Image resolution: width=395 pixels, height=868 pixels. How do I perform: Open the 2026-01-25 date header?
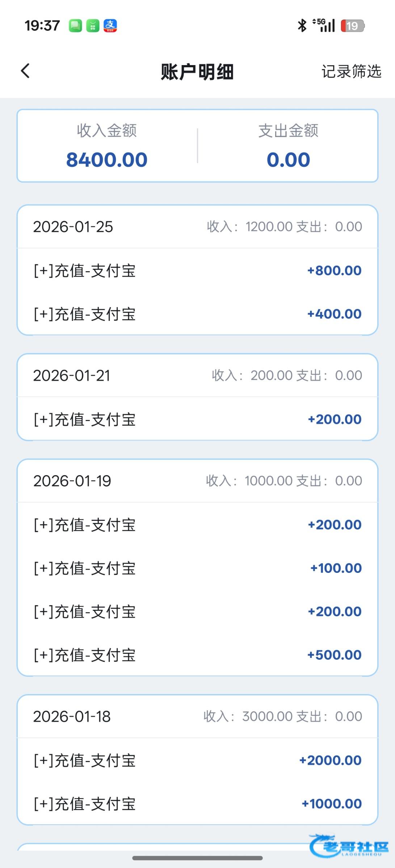[x=197, y=227]
